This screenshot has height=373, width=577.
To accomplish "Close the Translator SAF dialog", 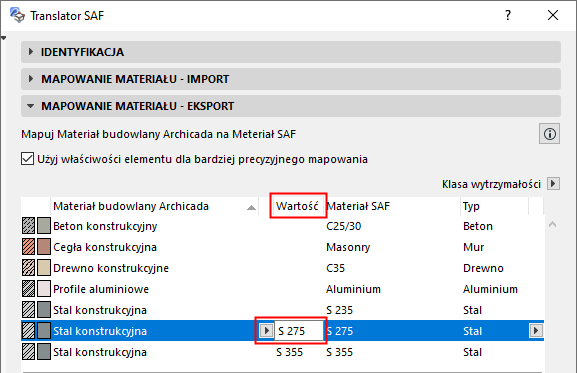I will coord(553,15).
